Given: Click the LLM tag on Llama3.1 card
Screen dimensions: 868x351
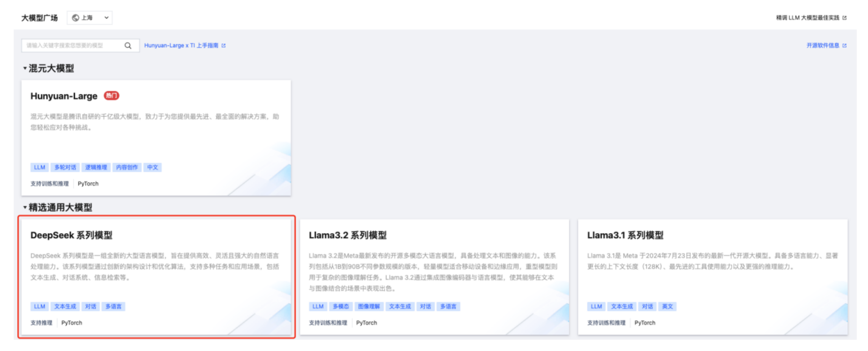Looking at the screenshot, I should coord(596,306).
